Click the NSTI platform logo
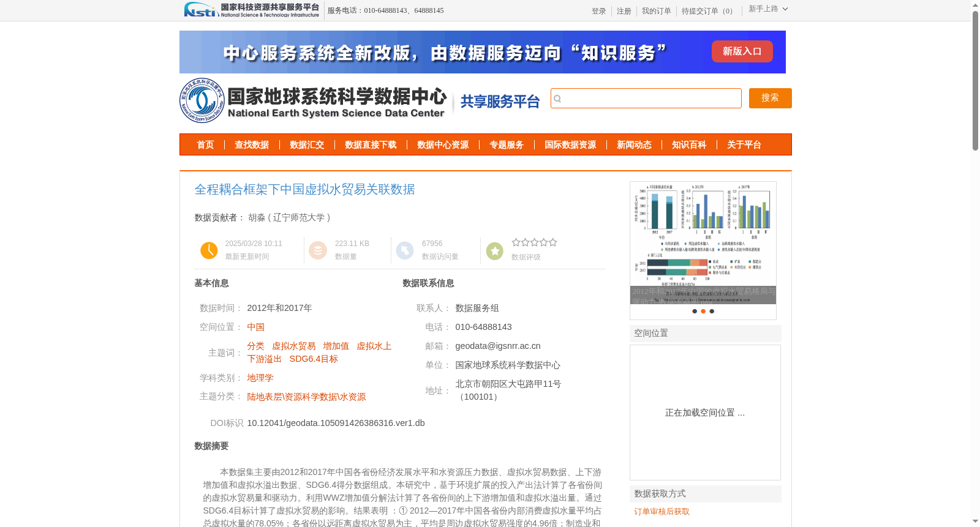 coord(252,10)
